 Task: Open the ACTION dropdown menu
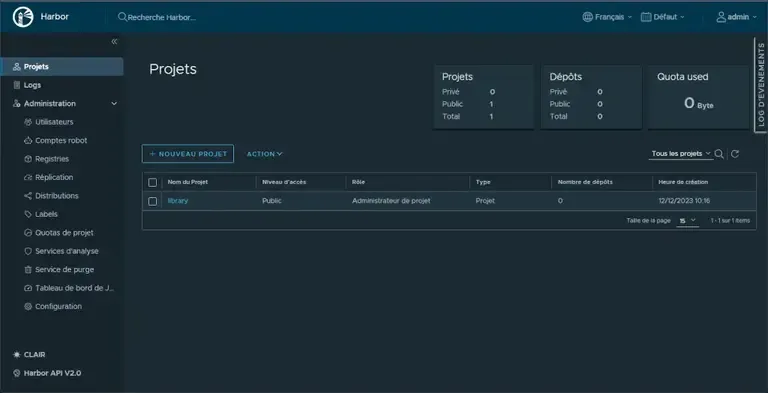[264, 154]
